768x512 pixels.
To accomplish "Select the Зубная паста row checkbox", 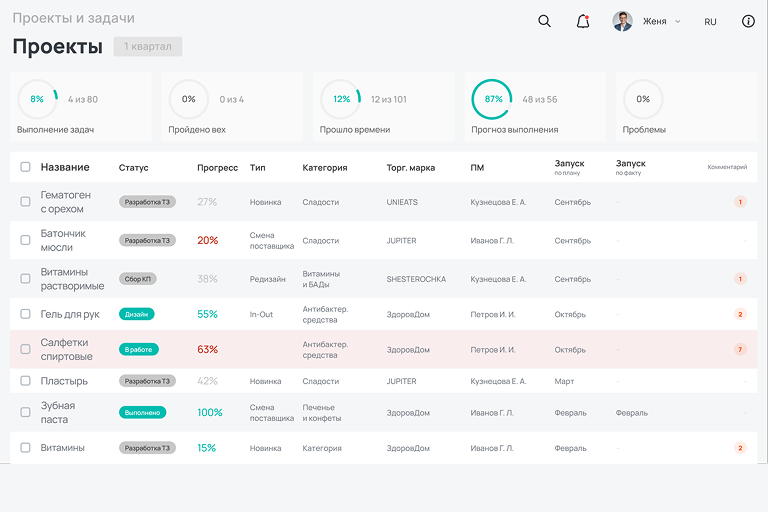I will [x=25, y=412].
